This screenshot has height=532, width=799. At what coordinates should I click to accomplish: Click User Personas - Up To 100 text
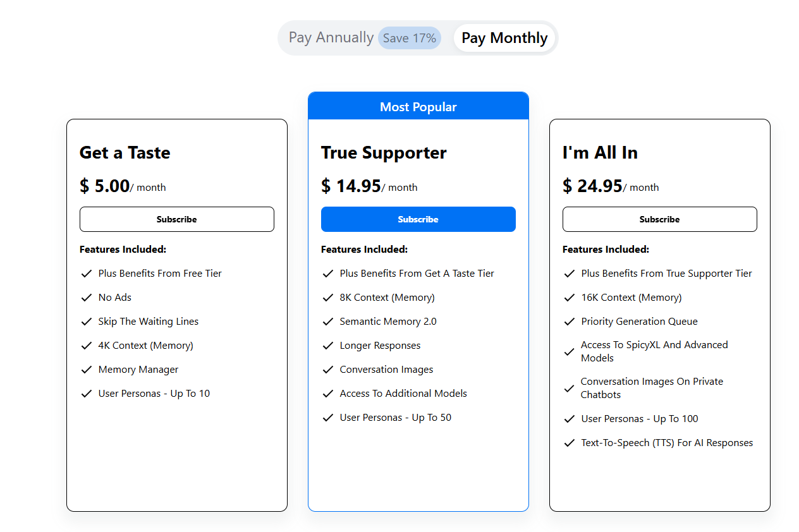click(x=640, y=419)
